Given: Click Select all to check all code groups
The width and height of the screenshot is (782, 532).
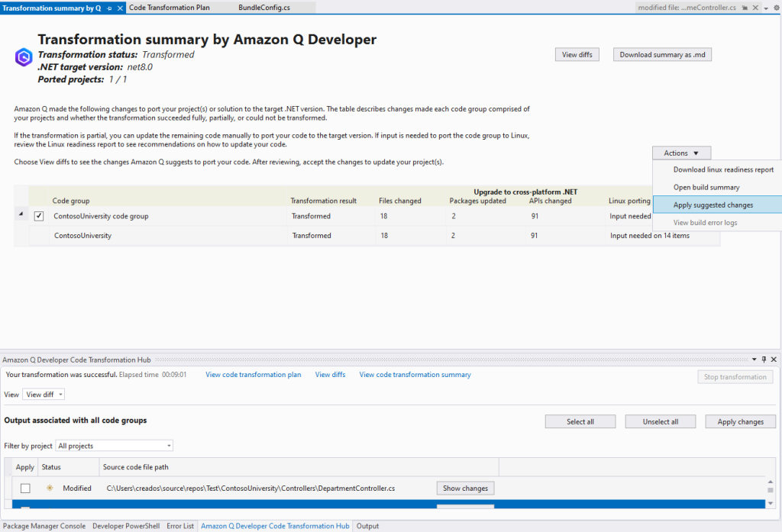Looking at the screenshot, I should tap(580, 421).
